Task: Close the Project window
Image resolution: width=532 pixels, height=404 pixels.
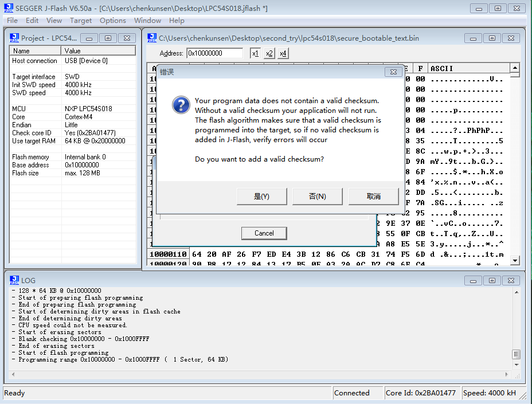Action: click(x=127, y=38)
